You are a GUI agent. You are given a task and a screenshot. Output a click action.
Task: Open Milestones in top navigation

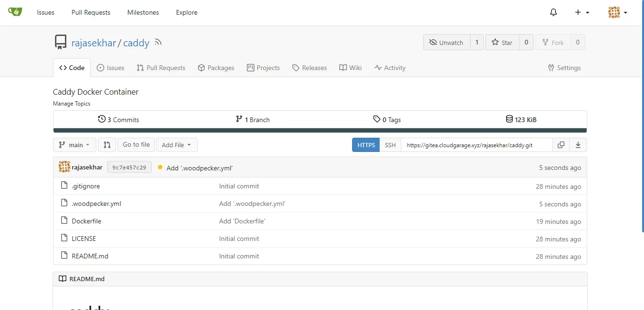coord(143,12)
